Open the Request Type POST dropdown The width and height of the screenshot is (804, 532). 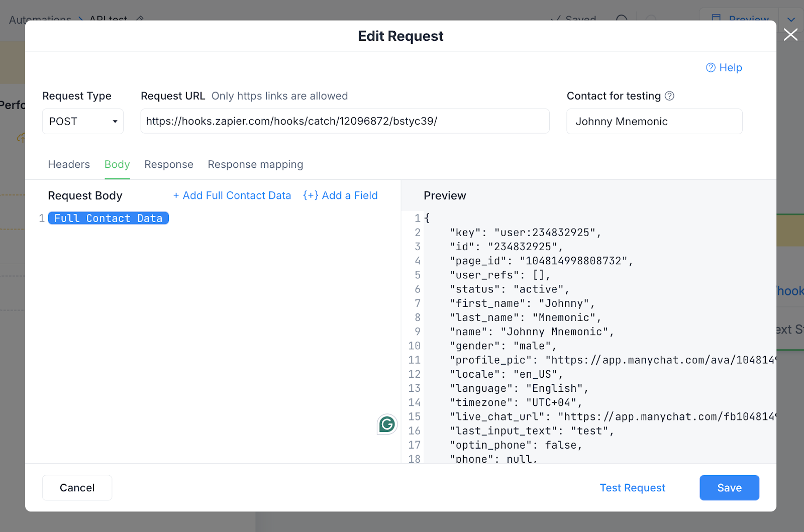pos(83,122)
